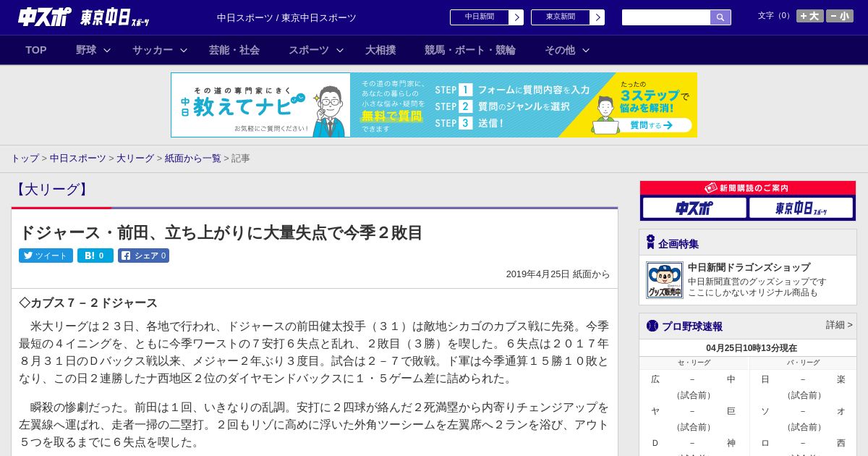
Task: Click 中日スポーツ / 東京中日スポーツ header text
Action: (x=286, y=17)
